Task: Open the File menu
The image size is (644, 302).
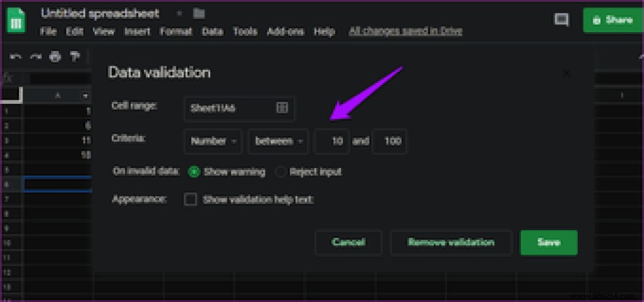Action: coord(48,31)
